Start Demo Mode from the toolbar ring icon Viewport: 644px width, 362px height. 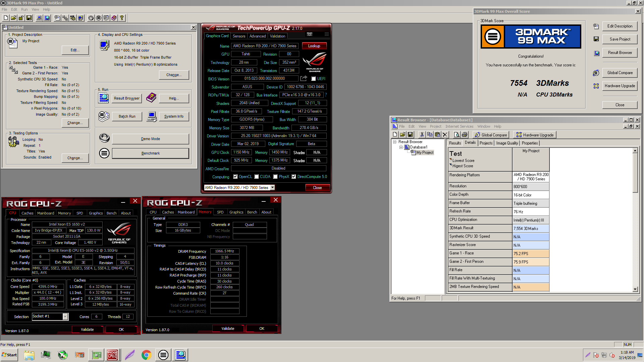pos(91,18)
